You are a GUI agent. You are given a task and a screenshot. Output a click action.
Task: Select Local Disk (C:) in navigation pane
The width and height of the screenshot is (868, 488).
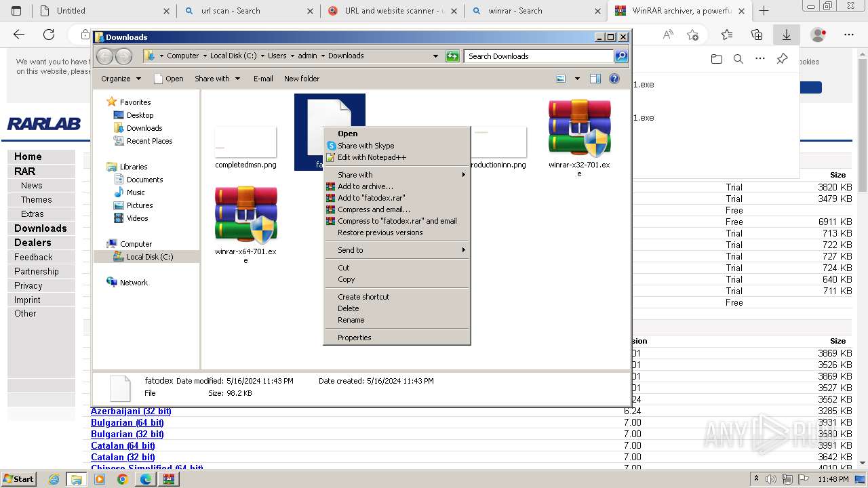click(x=143, y=257)
